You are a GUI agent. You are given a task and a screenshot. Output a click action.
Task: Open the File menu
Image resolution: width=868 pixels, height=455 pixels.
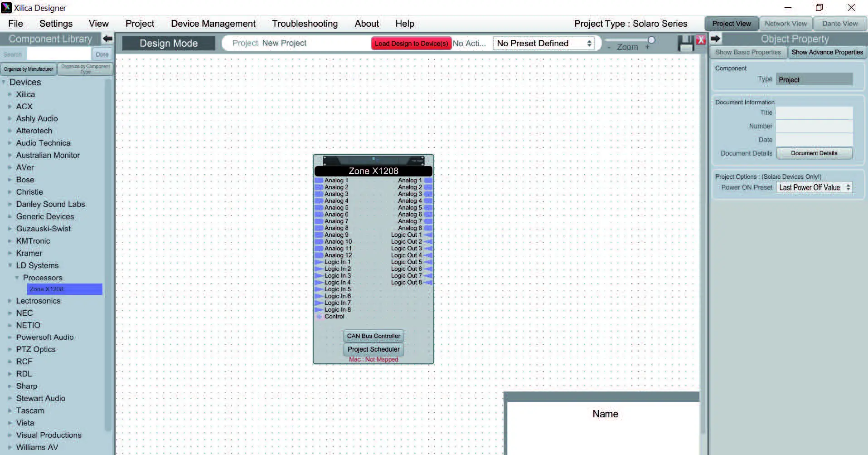point(15,24)
